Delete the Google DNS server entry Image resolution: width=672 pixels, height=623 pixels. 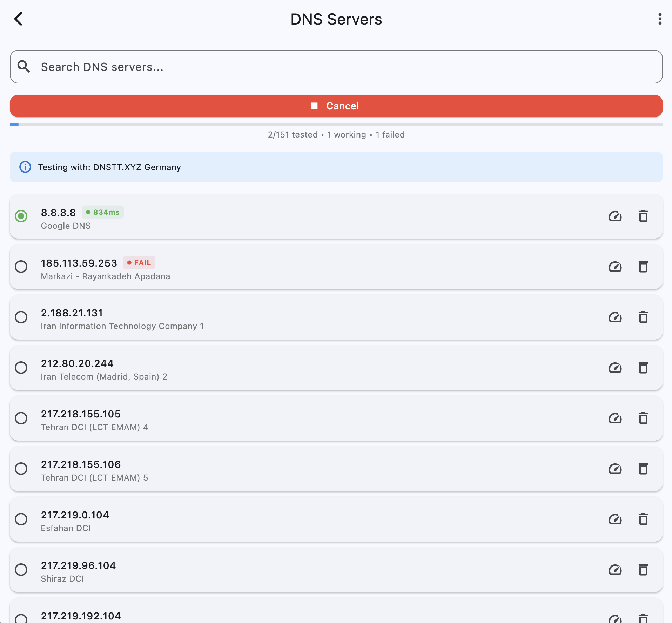[x=643, y=216]
